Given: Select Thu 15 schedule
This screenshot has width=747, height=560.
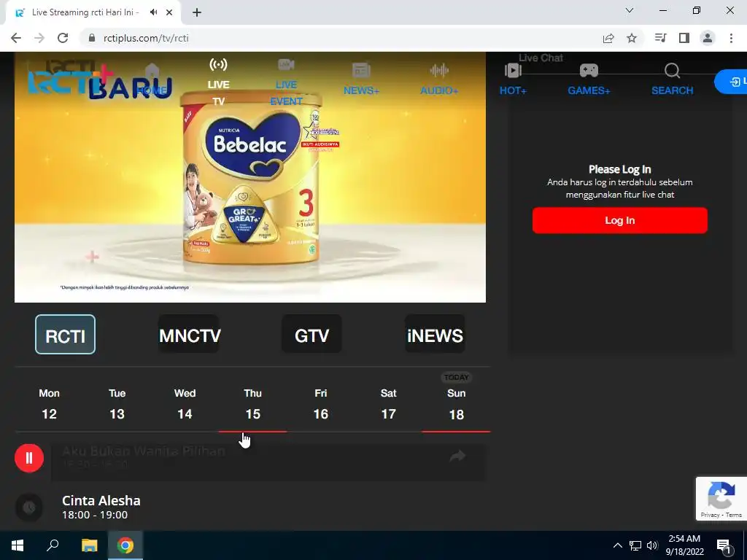Looking at the screenshot, I should 252,404.
